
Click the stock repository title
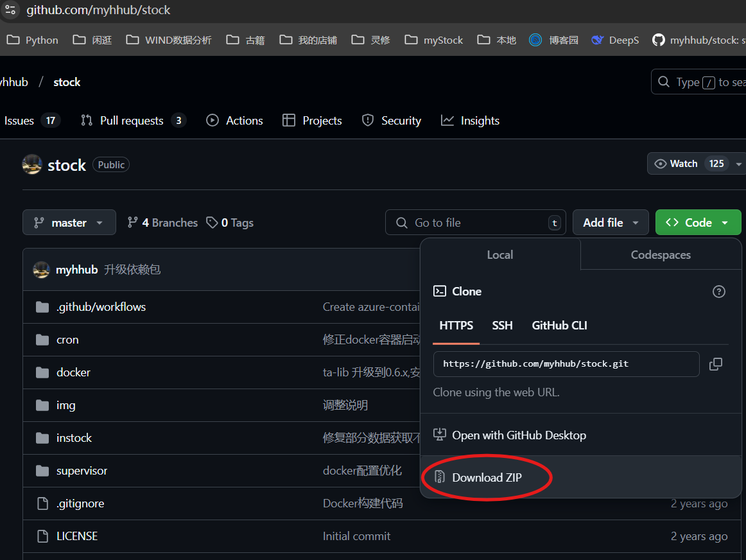[x=67, y=165]
